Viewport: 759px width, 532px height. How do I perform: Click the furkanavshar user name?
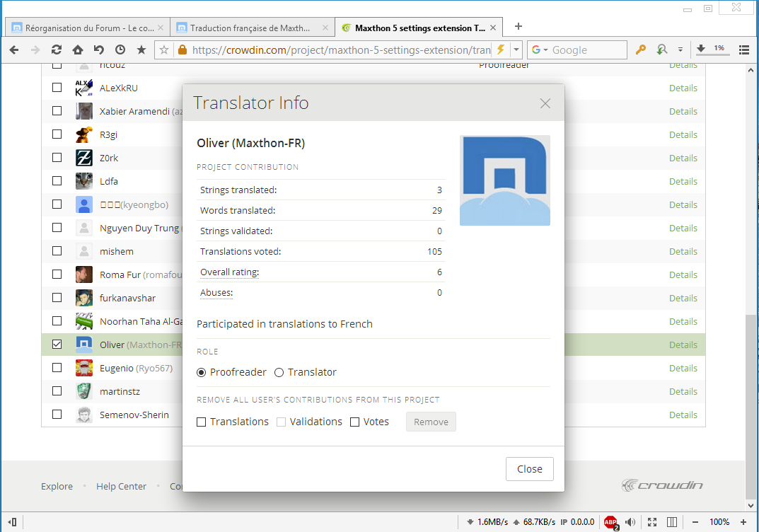pos(128,299)
